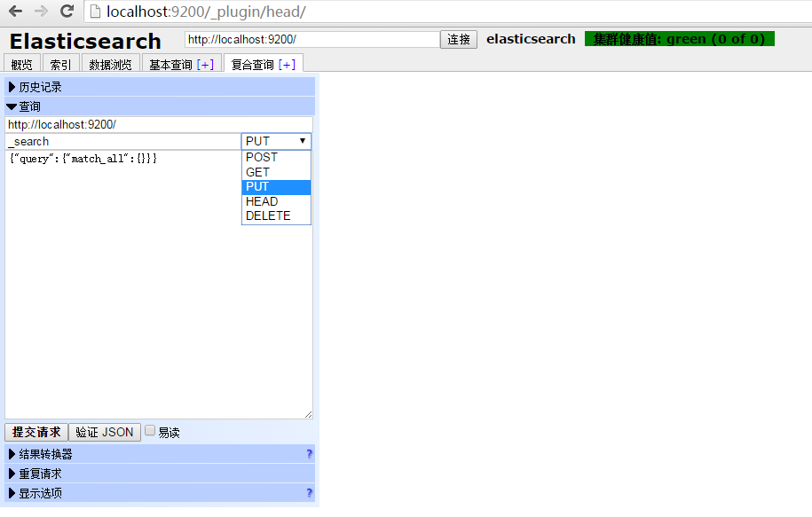Choose HEAD from the method list
The image size is (812, 517).
click(276, 201)
